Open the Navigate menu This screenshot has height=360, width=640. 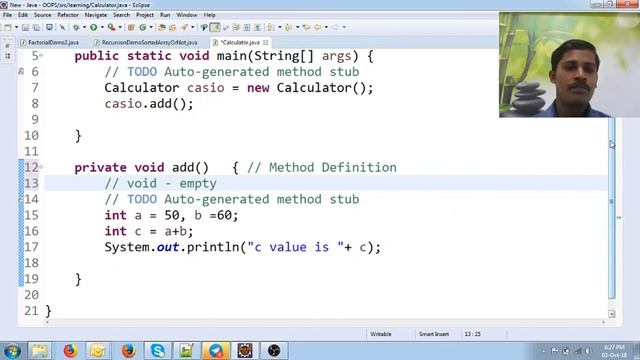[x=96, y=15]
